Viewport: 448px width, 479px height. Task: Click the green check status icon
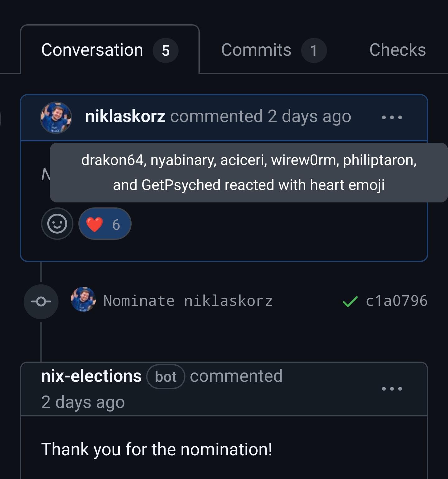pyautogui.click(x=350, y=301)
